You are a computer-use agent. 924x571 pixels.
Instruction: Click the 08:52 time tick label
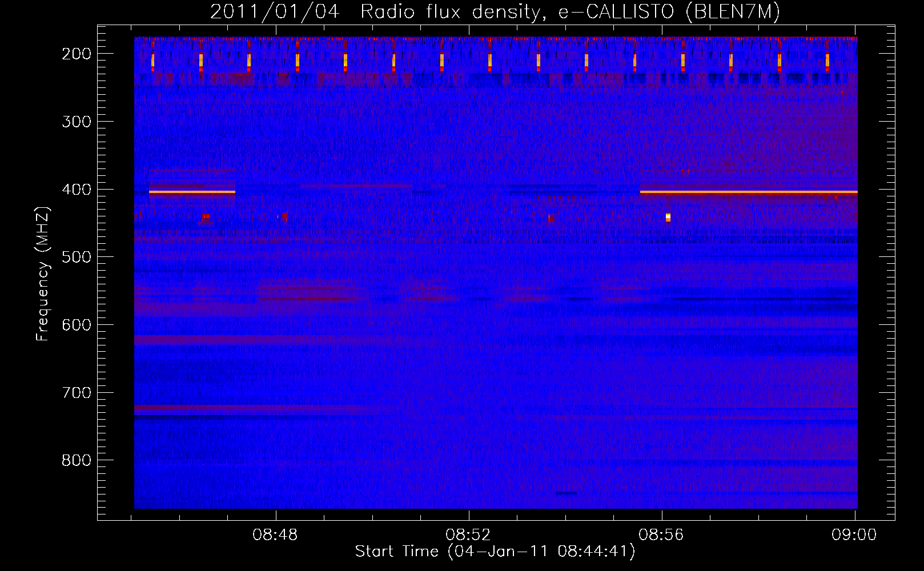point(468,535)
